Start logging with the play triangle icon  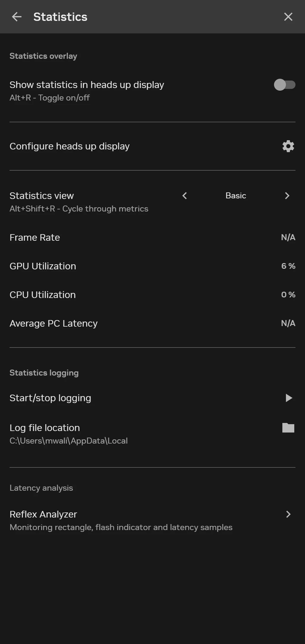289,398
